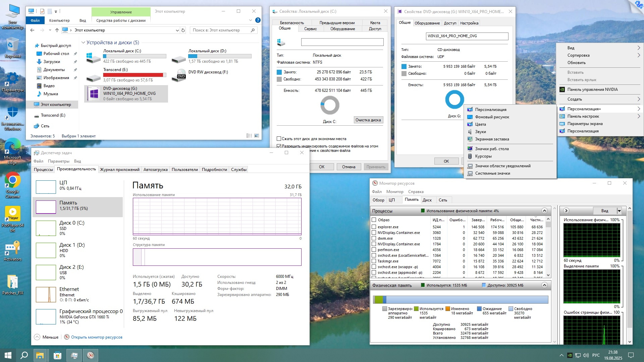Collapse Devices and drives group

coord(83,43)
